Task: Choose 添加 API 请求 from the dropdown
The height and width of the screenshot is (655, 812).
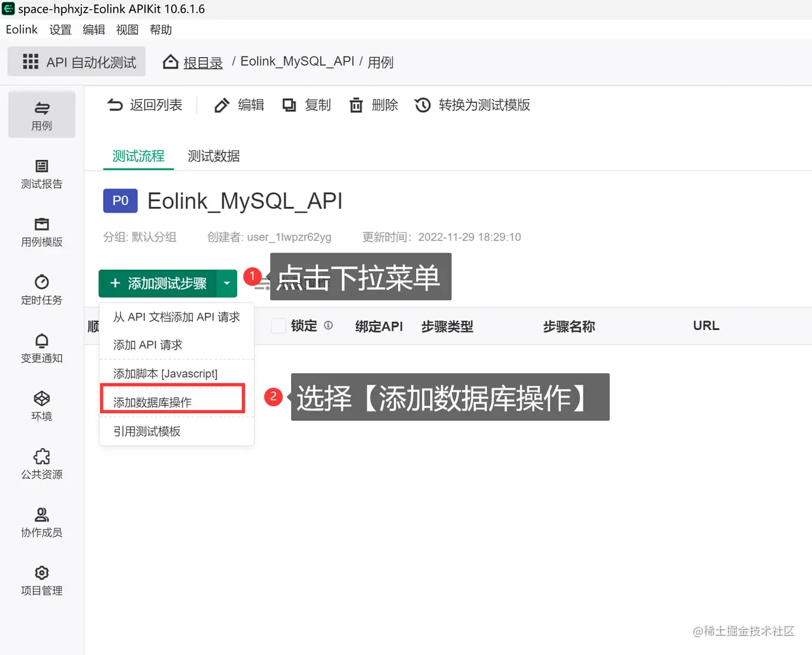Action: pos(176,345)
